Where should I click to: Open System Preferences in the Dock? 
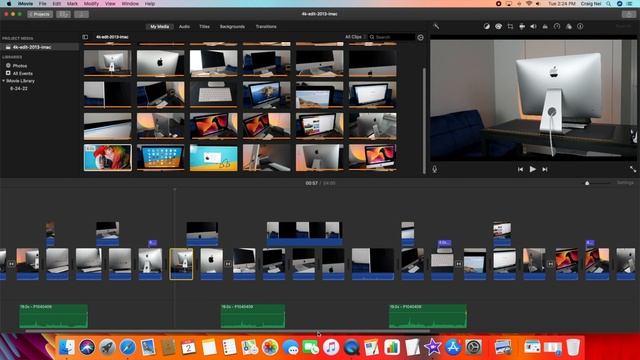(473, 347)
